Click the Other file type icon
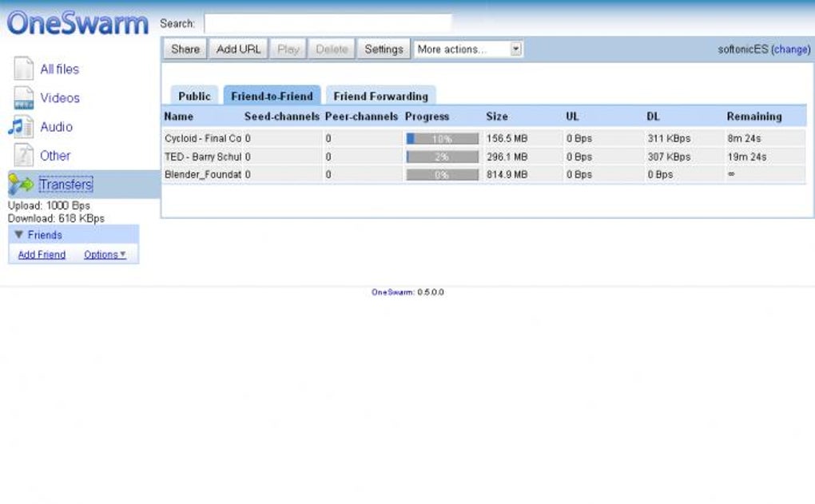This screenshot has height=504, width=815. [23, 156]
